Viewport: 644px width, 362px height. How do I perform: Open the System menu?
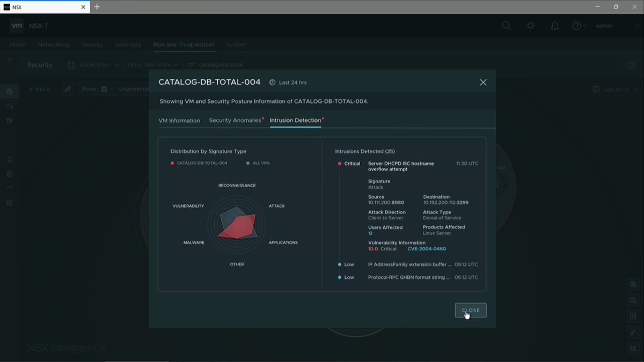click(236, 45)
